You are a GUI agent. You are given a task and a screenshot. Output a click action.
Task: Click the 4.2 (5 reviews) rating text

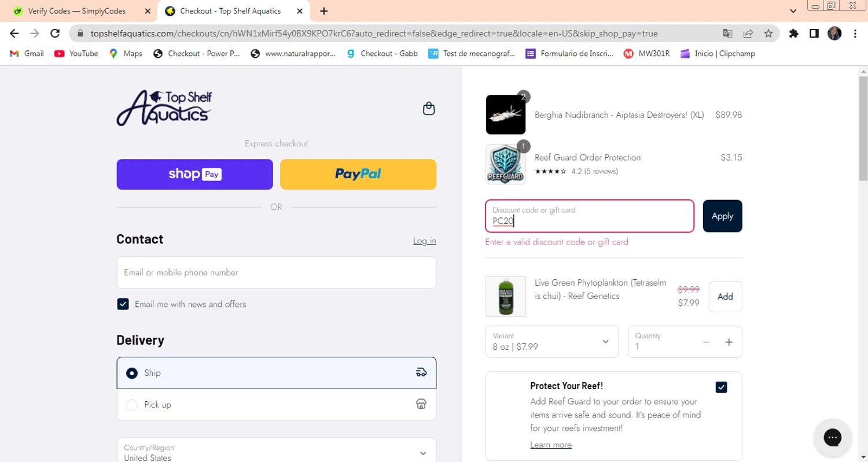594,171
